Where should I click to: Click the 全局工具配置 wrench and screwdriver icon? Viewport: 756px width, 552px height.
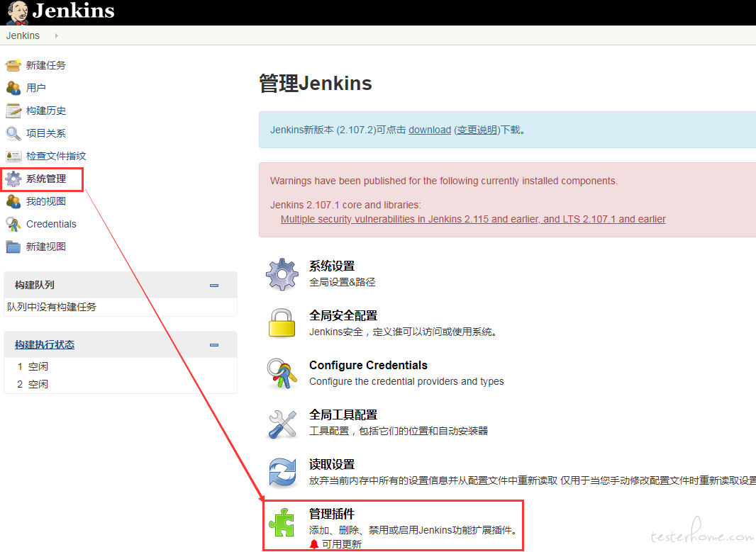(x=282, y=424)
